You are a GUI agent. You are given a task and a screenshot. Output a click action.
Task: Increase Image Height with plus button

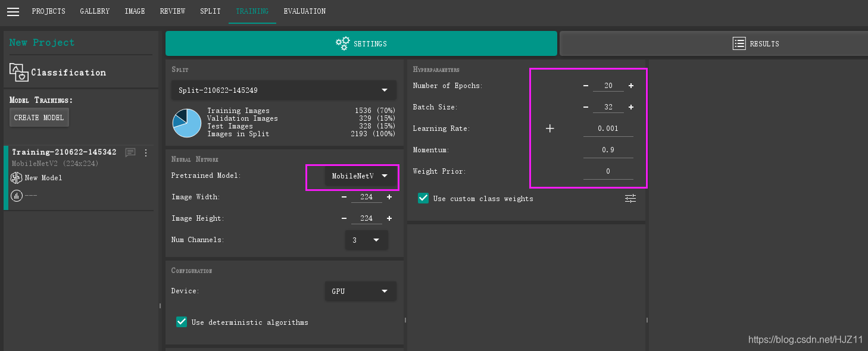click(389, 218)
